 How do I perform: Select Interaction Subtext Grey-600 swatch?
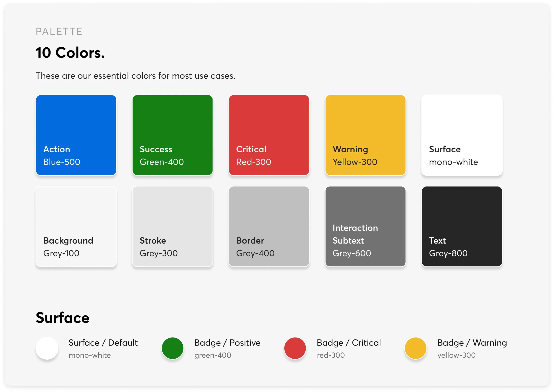click(365, 226)
